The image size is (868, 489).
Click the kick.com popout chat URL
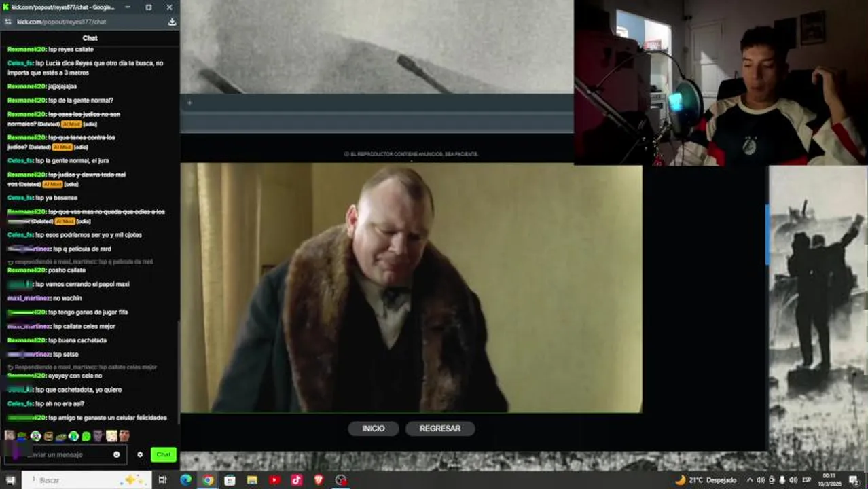tap(61, 22)
